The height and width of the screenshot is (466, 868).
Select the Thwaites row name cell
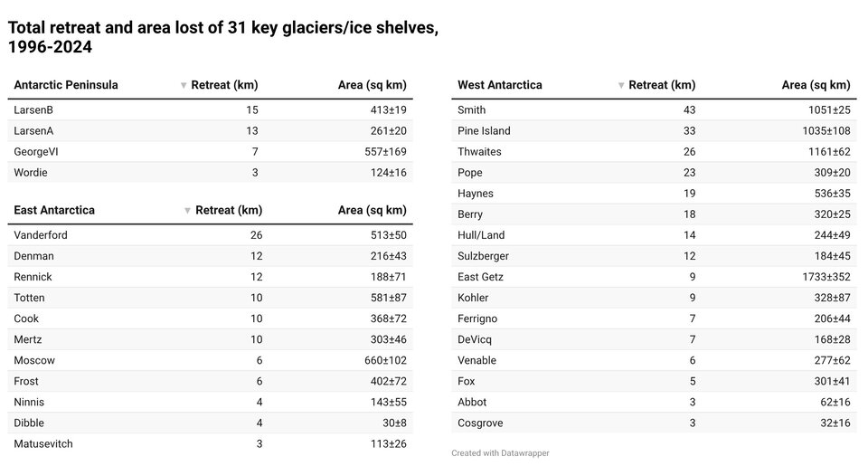(x=479, y=152)
